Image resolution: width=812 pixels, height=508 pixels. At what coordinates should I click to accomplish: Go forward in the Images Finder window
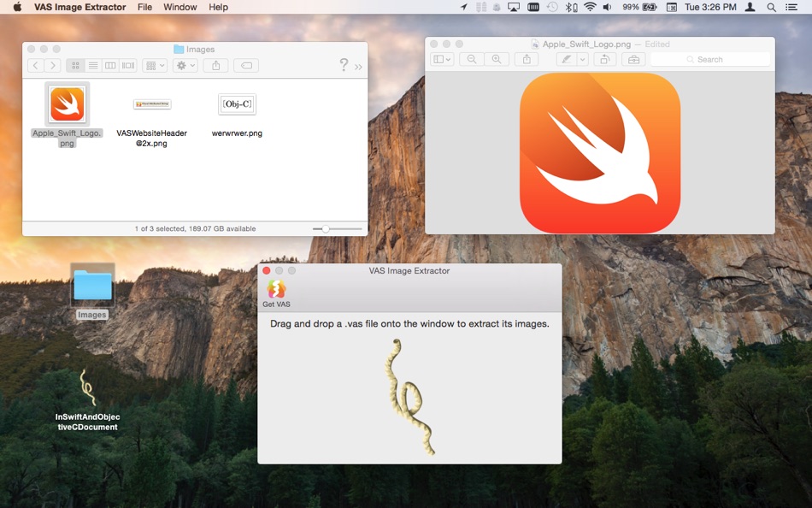[52, 65]
